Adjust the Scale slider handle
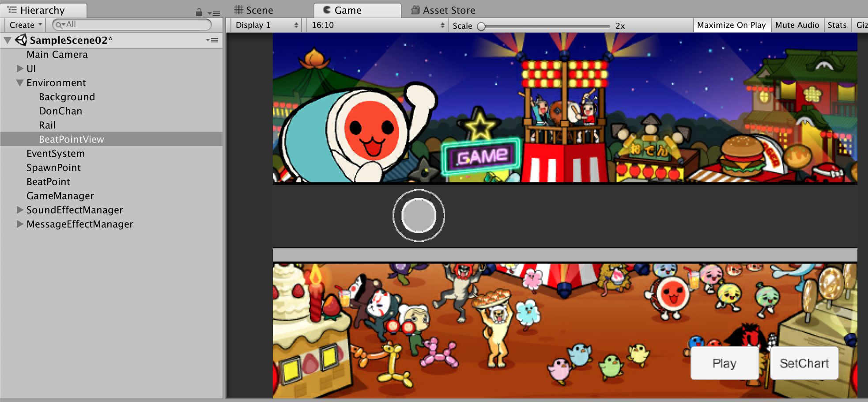 point(481,26)
